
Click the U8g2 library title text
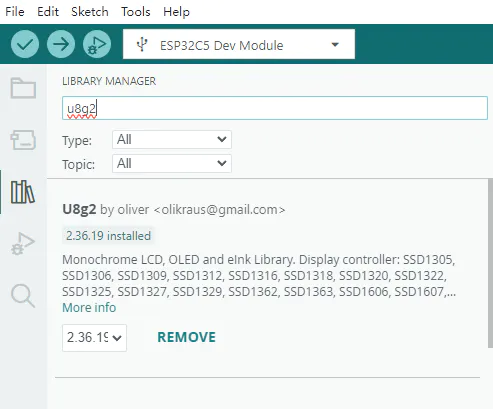coord(79,209)
